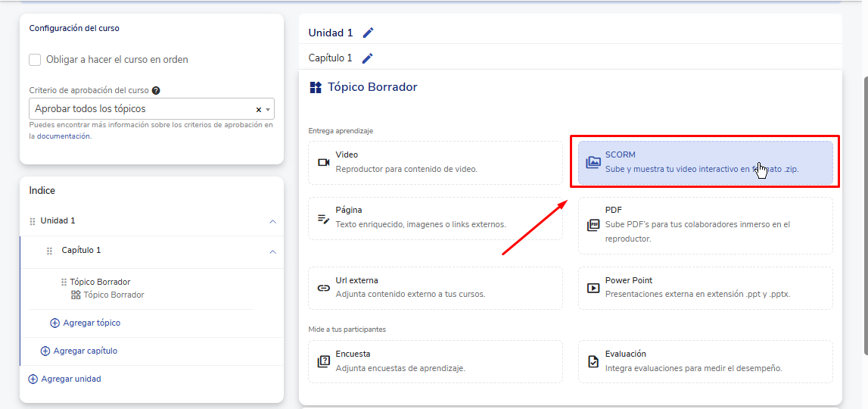Click Agregar unidad
The width and height of the screenshot is (868, 409).
[x=70, y=379]
